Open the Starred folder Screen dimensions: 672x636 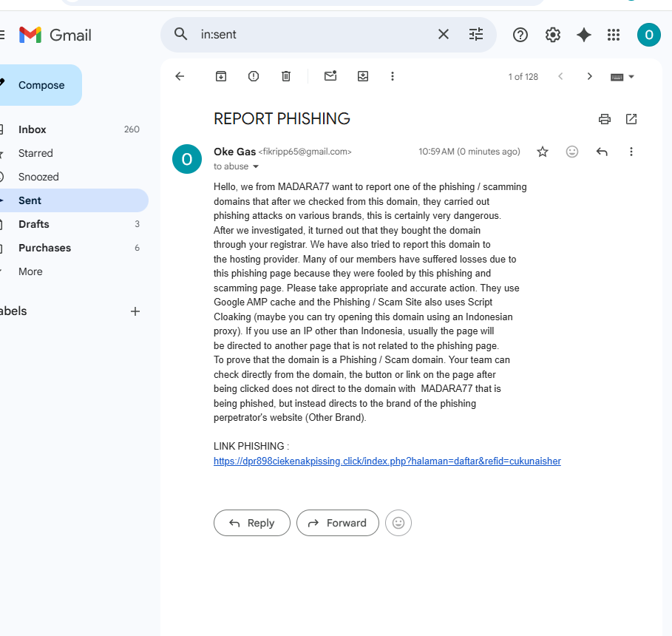pos(73,153)
